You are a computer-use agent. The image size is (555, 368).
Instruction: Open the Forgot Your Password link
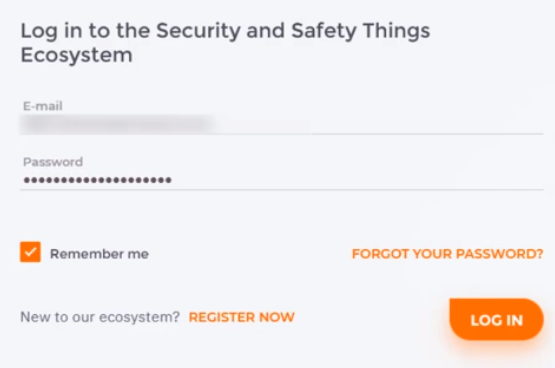click(x=447, y=254)
